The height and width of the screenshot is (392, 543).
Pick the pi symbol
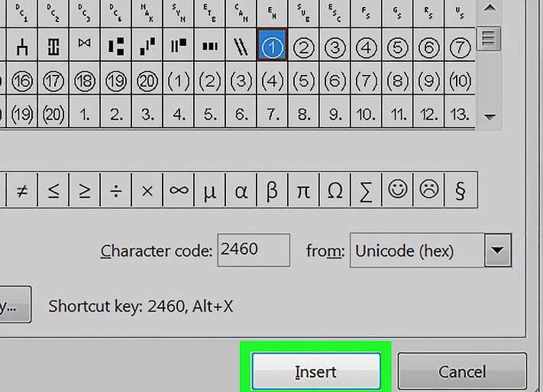[303, 190]
